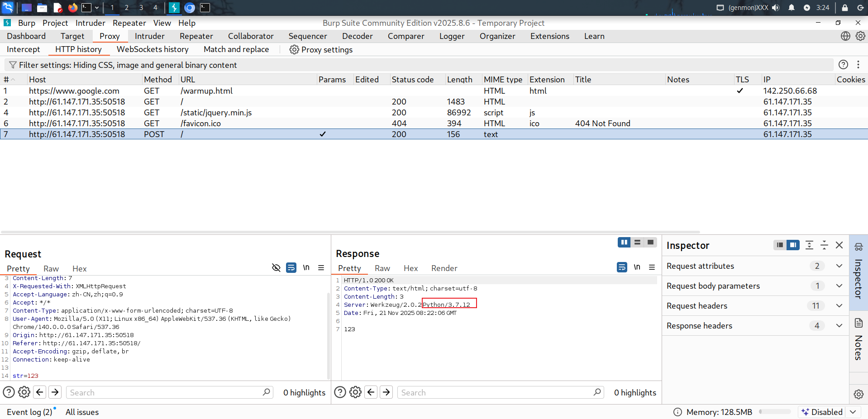The image size is (868, 419).
Task: Open the Intercept sub-tab
Action: (24, 49)
